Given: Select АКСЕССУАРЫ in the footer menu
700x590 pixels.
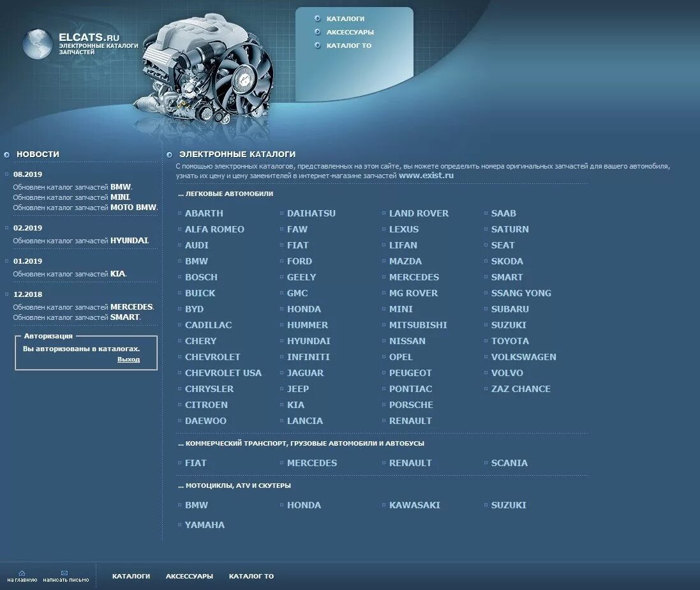Looking at the screenshot, I should 190,576.
